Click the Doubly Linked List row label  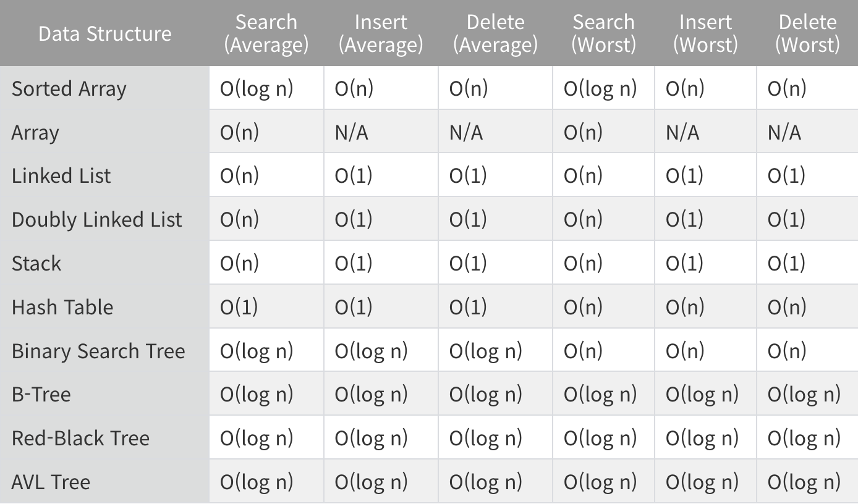[97, 220]
